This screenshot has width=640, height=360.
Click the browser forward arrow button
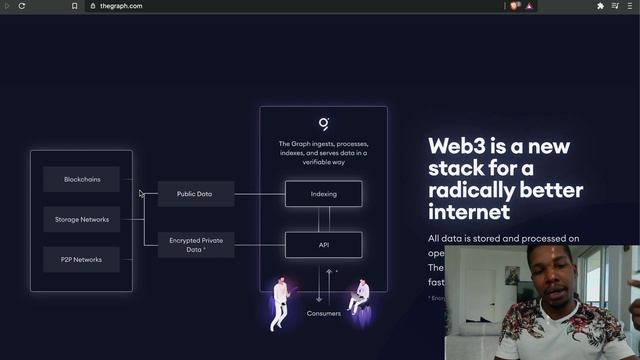[x=7, y=6]
